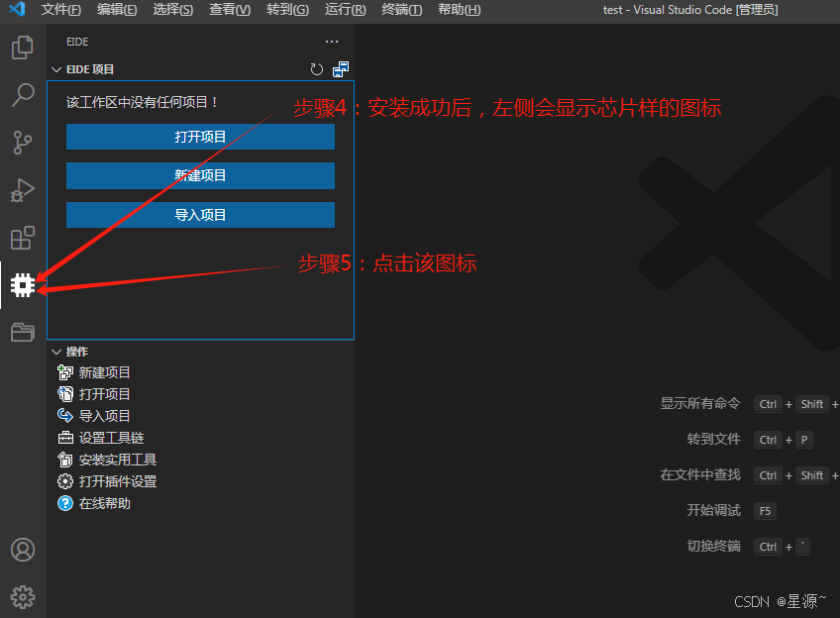Click the 开始调试 shortcut hint
Image resolution: width=840 pixels, height=618 pixels.
point(713,510)
